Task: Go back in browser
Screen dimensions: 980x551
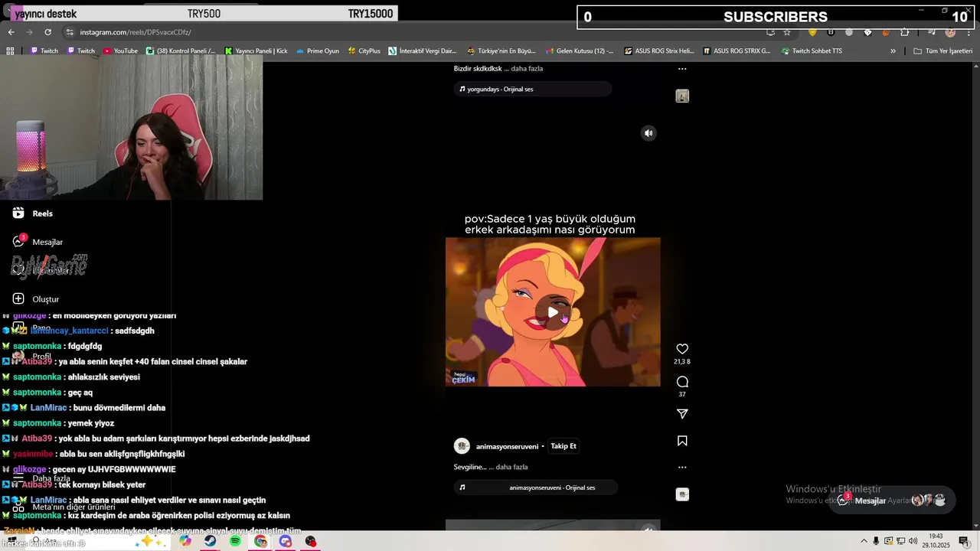Action: [11, 32]
